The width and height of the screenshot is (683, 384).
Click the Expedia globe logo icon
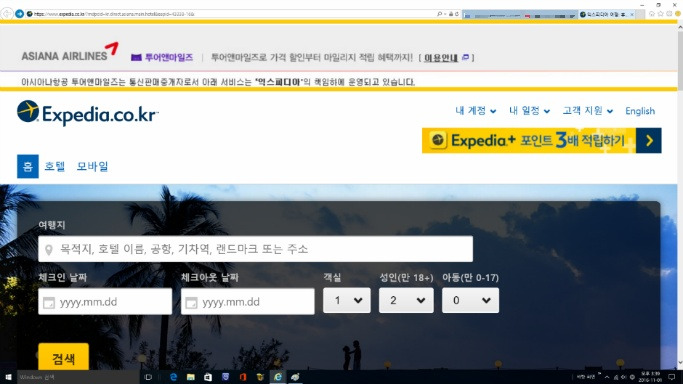point(28,111)
